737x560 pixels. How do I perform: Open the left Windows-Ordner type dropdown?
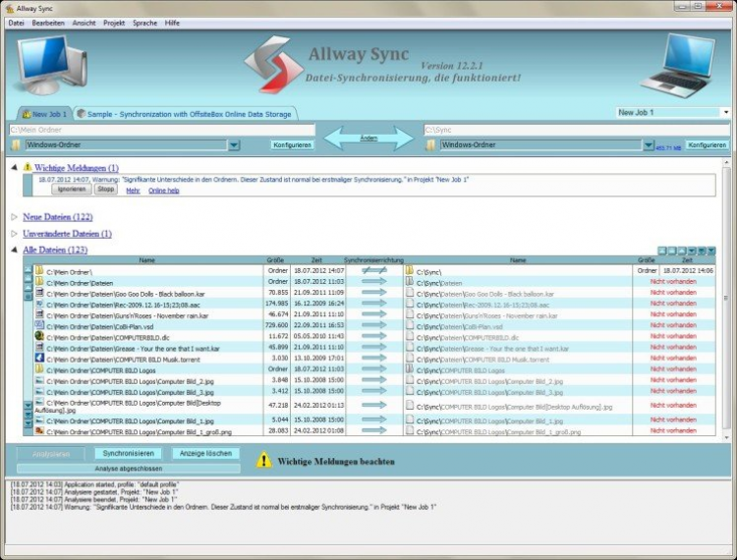[x=234, y=145]
